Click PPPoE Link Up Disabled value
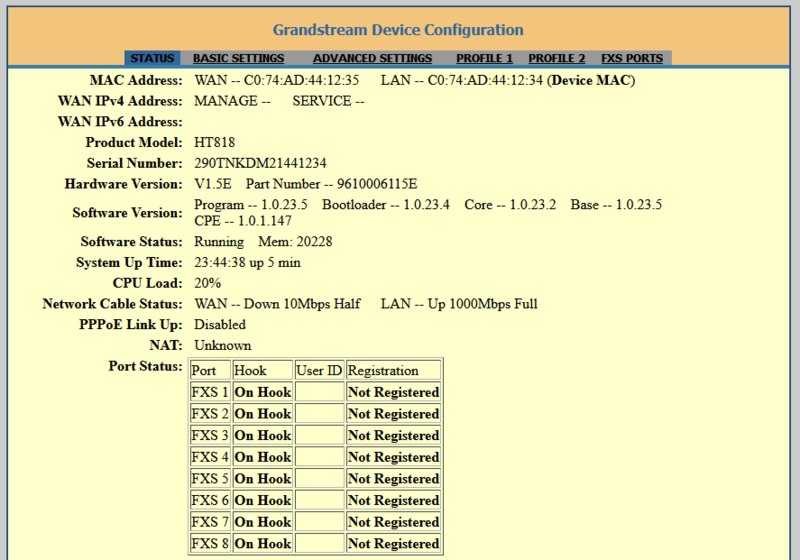Image resolution: width=800 pixels, height=560 pixels. pos(220,325)
